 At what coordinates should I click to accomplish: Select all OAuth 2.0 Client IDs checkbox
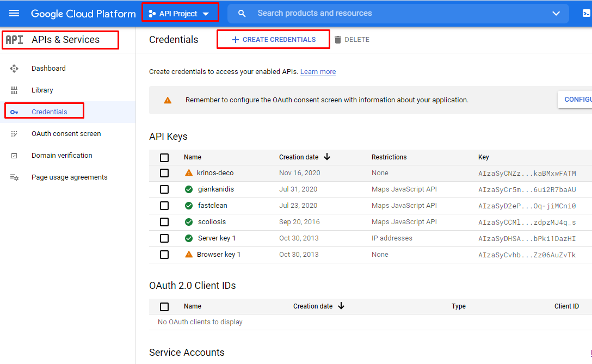(x=164, y=307)
